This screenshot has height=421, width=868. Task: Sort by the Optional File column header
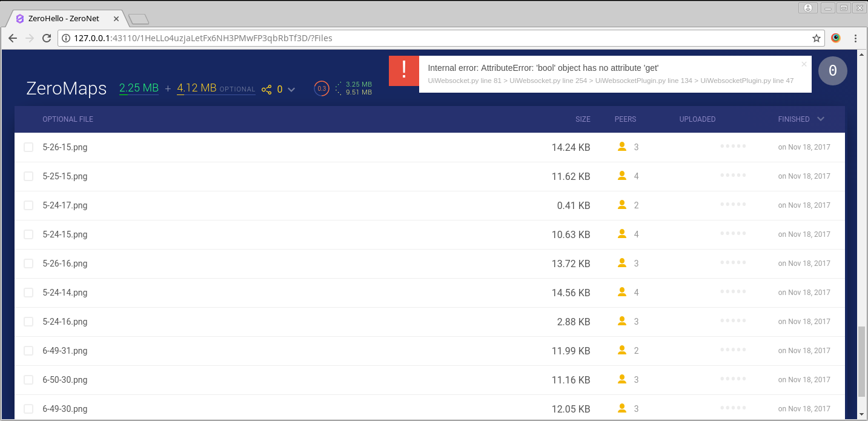tap(68, 119)
